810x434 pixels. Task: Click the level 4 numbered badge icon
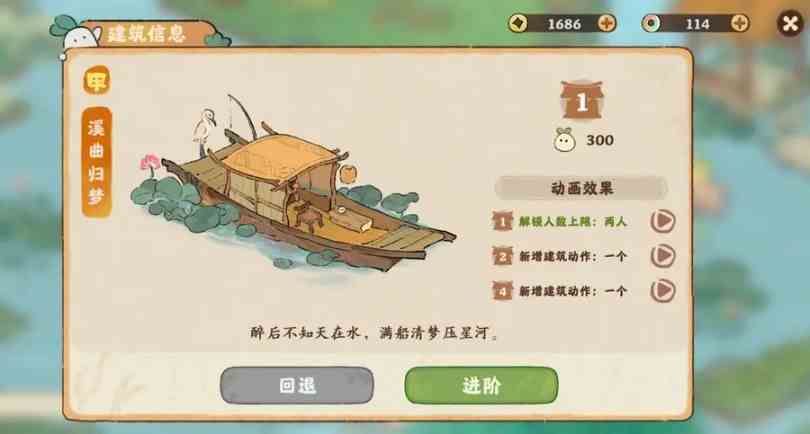click(x=502, y=291)
